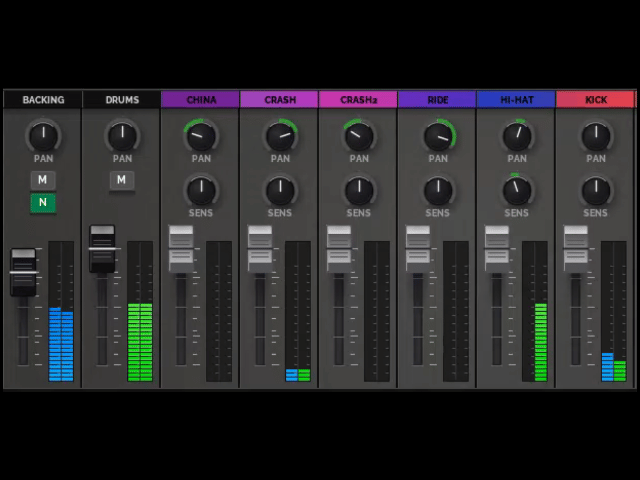
Task: Toggle the green N button on BACKING
Action: coord(43,203)
